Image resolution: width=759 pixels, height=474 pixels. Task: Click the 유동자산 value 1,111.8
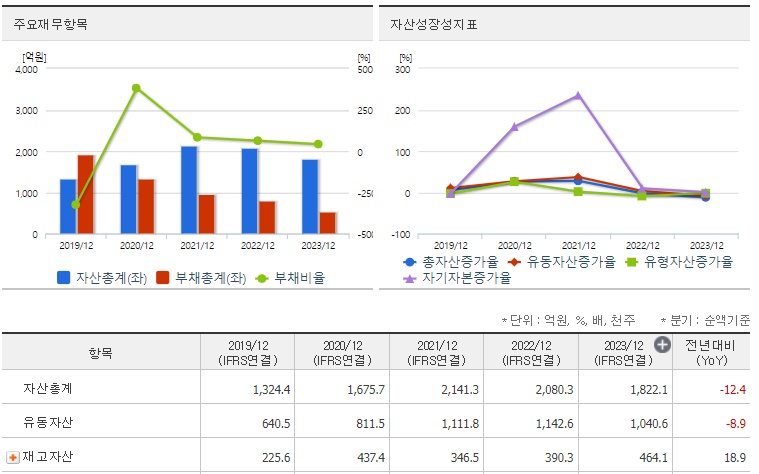pyautogui.click(x=460, y=423)
